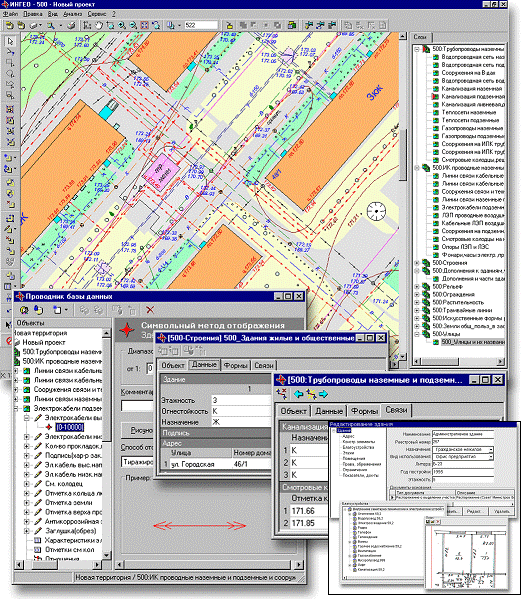Click the zoom in magnifier icon
521x599 pixels.
pos(122,26)
